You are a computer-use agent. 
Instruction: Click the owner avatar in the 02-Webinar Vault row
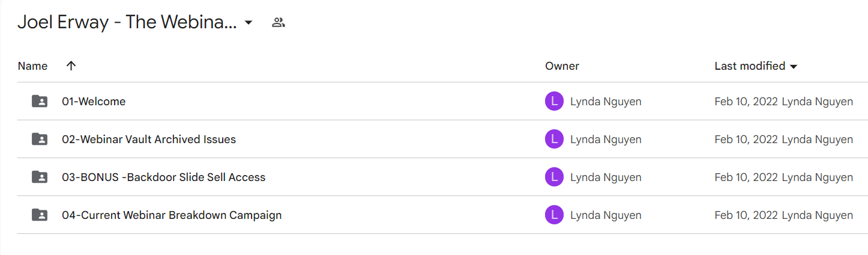point(555,140)
